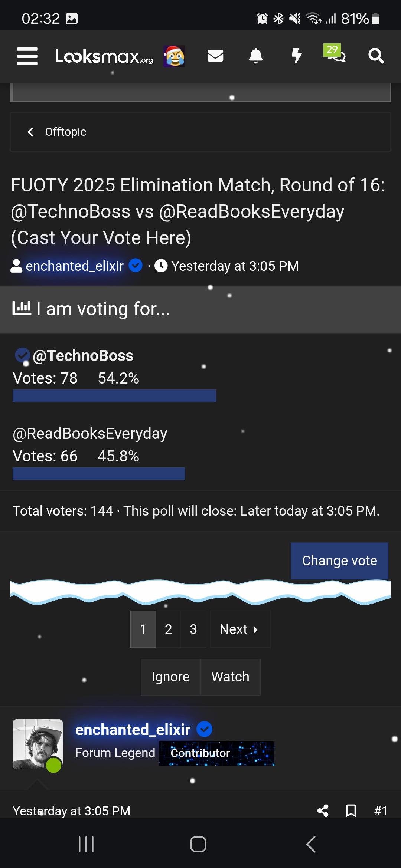Vote for @ReadBooksEveryday in the poll
401x868 pixels.
(89, 433)
